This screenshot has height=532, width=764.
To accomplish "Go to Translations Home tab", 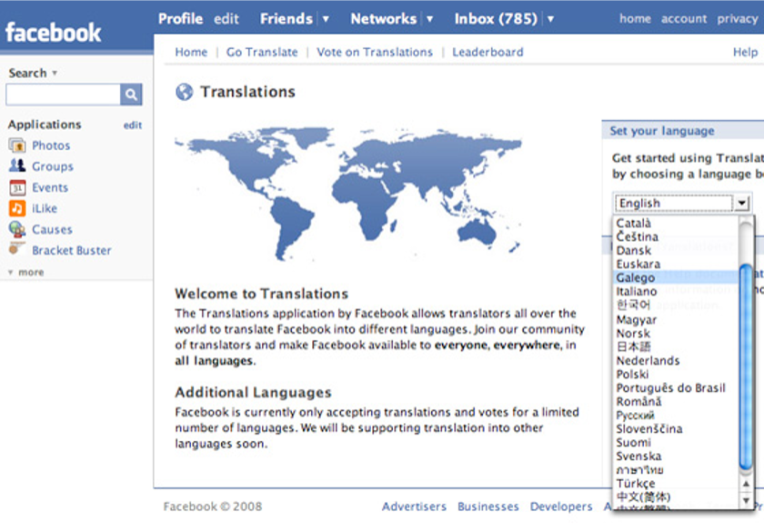I will click(x=191, y=52).
